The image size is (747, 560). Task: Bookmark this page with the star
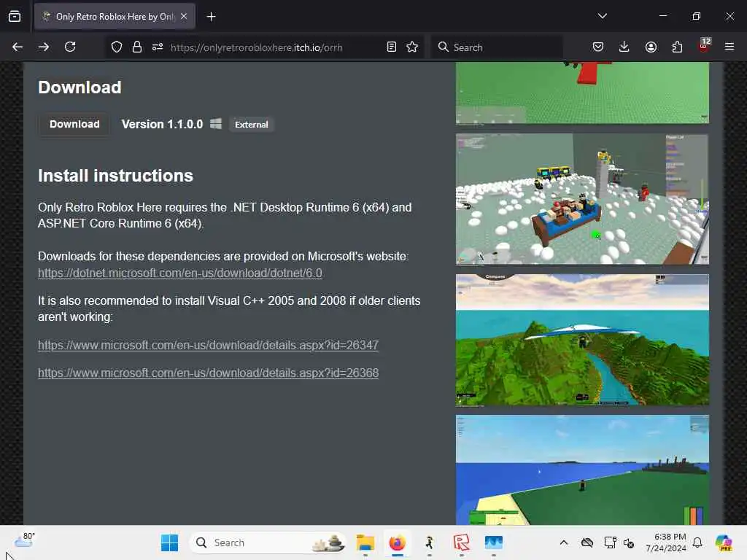[412, 47]
